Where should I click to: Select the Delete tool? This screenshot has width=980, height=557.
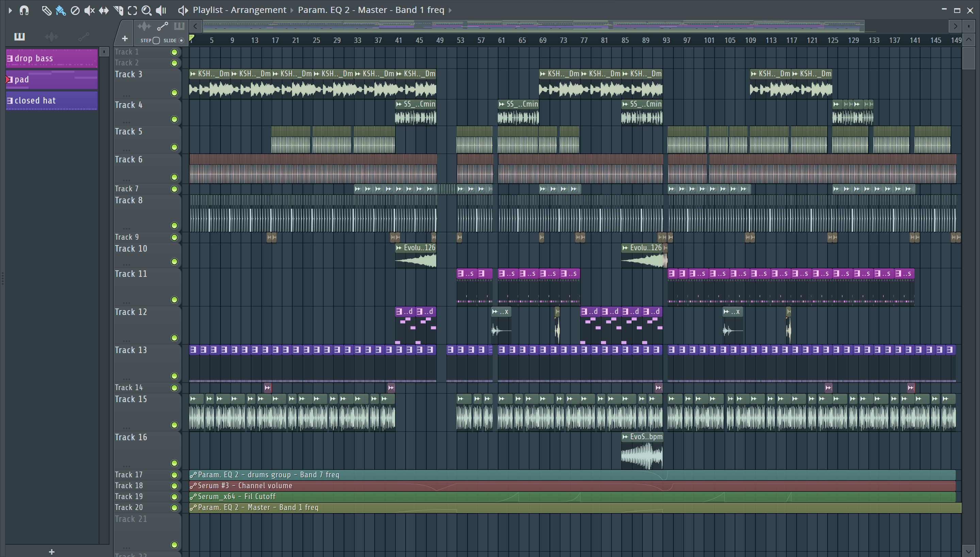click(75, 10)
